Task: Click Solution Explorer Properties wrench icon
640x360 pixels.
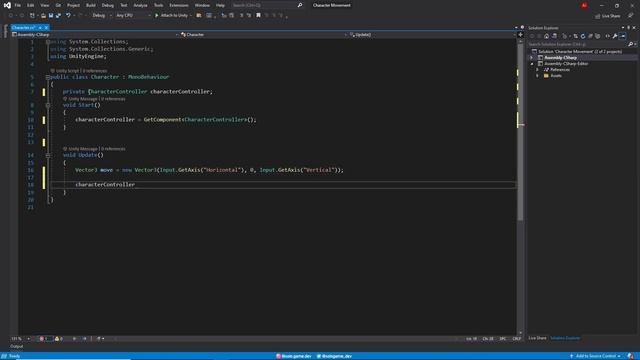Action: 615,36
